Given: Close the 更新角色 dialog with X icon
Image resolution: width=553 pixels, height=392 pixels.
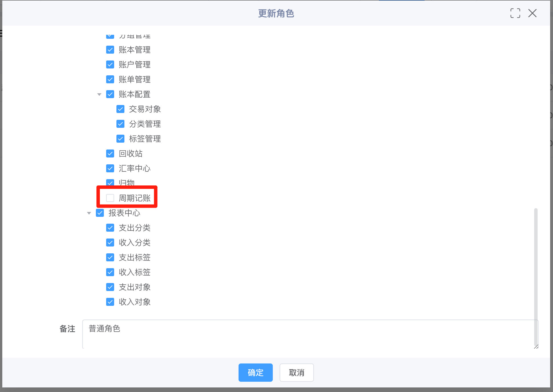Looking at the screenshot, I should (x=532, y=13).
